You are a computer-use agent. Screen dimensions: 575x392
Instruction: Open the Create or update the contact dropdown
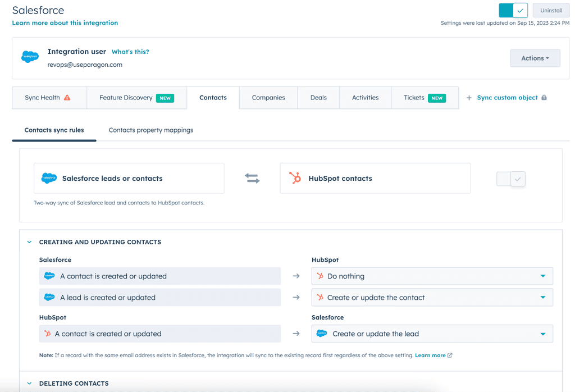pyautogui.click(x=432, y=298)
